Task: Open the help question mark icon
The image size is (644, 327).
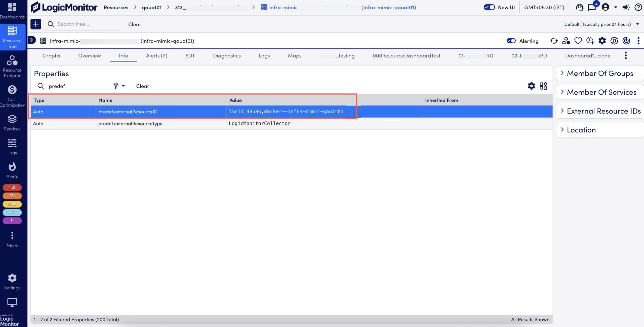Action: click(x=638, y=7)
